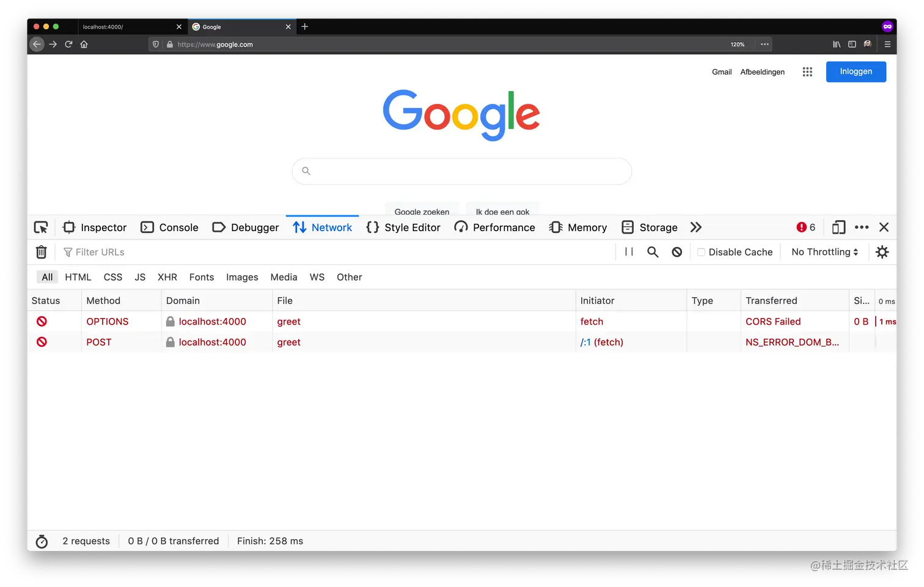This screenshot has width=924, height=587.
Task: Filter requests by Other
Action: pos(350,277)
